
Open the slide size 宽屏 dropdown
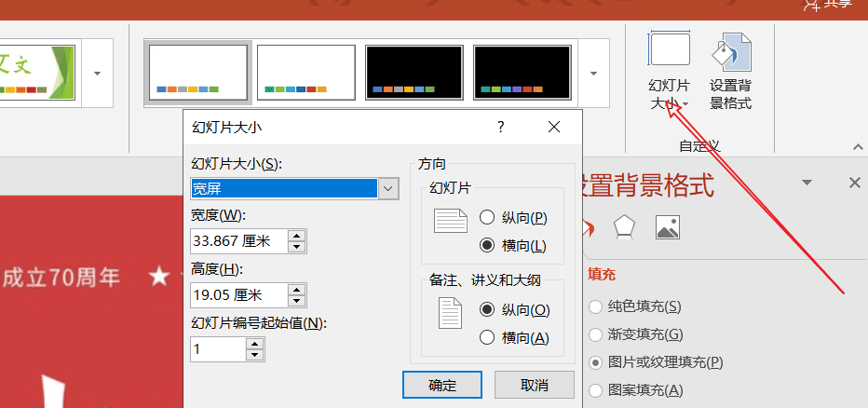(389, 189)
